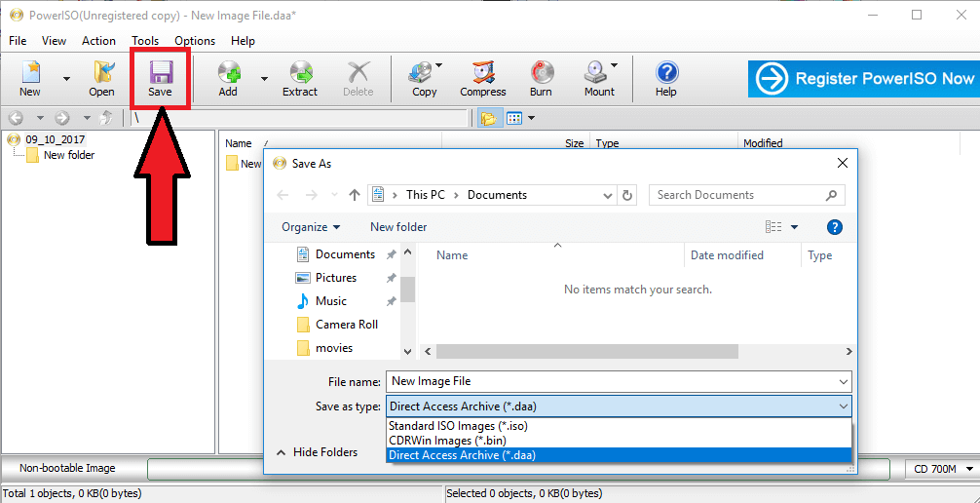Click the refresh icon in Save As

point(627,196)
